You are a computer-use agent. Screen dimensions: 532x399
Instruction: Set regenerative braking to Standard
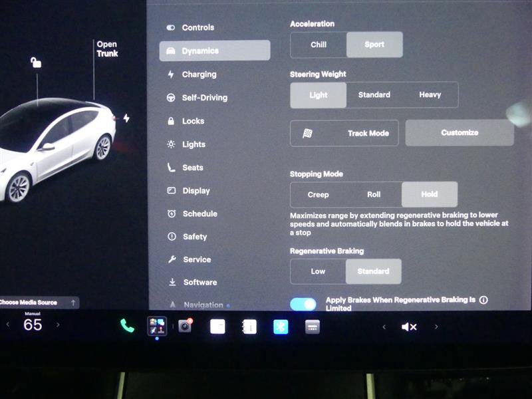(x=374, y=271)
